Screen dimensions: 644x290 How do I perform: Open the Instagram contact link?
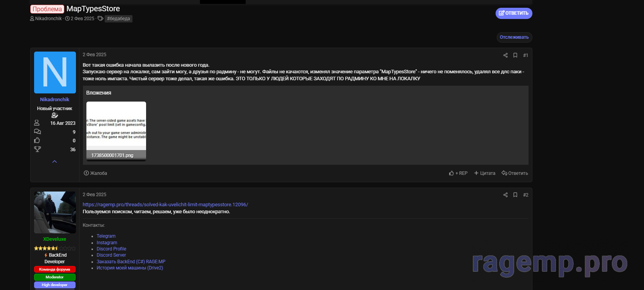coord(107,243)
